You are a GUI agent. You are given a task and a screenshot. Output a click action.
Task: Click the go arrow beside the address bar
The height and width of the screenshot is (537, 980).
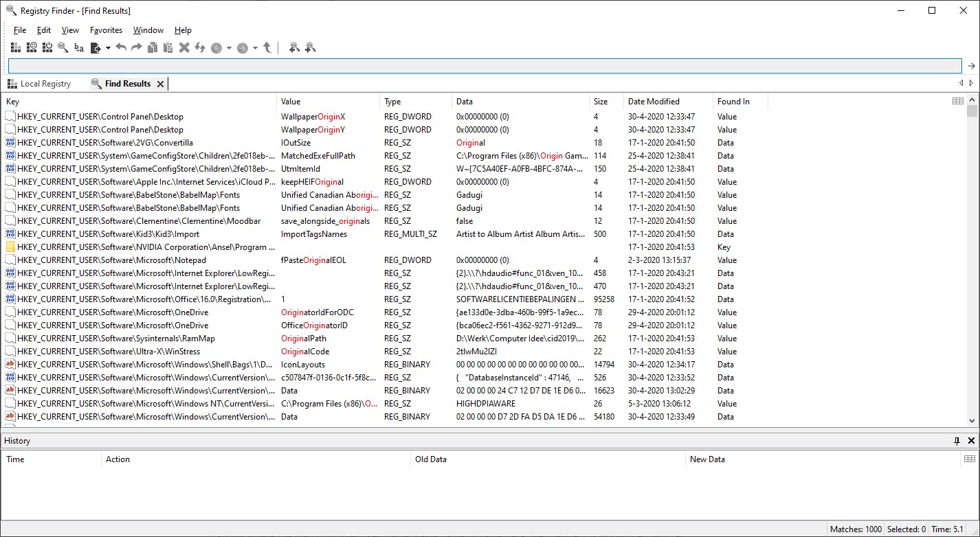pyautogui.click(x=971, y=65)
